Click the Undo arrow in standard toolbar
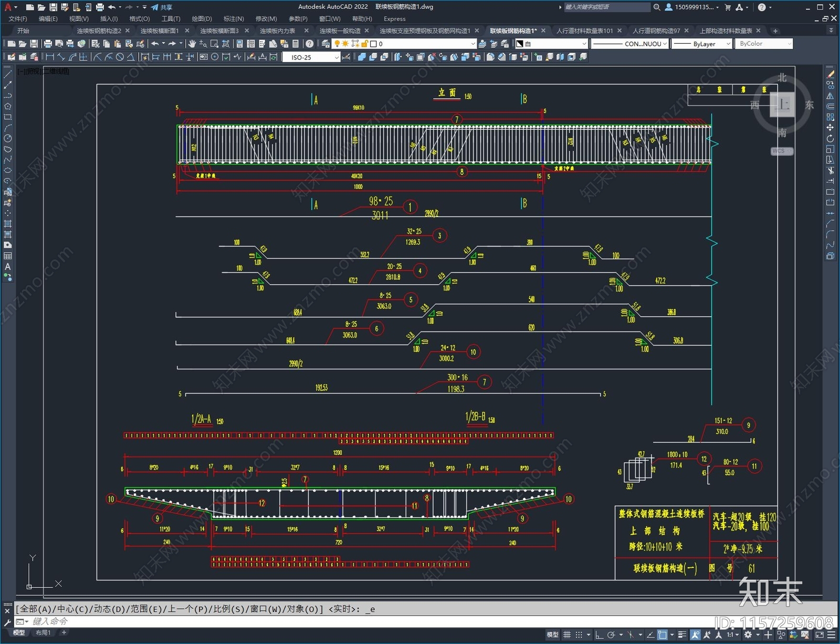The image size is (840, 644). [155, 44]
